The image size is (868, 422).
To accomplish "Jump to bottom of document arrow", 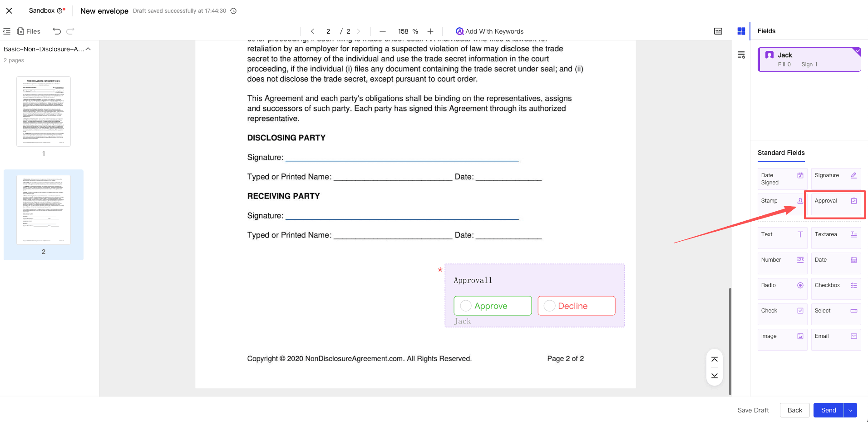I will click(715, 376).
